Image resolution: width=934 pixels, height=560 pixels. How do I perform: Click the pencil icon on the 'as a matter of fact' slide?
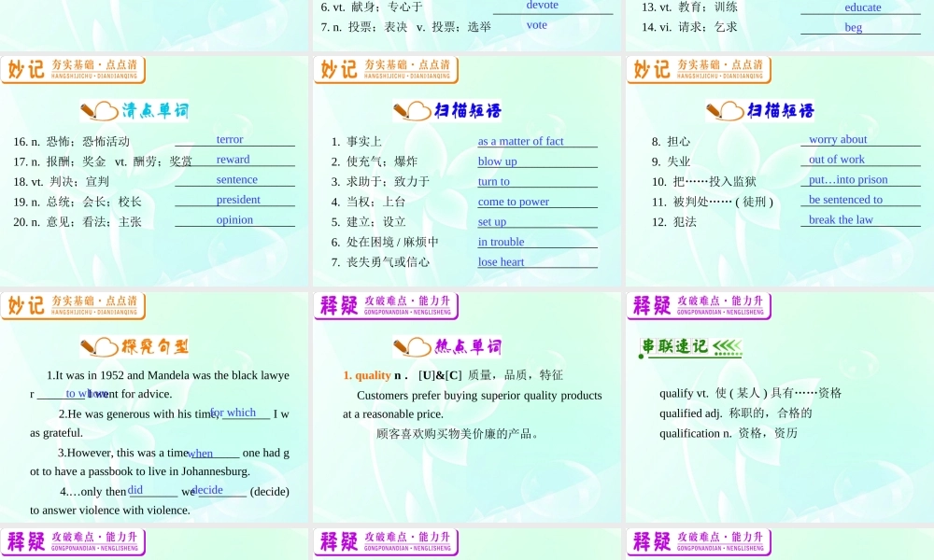click(412, 111)
